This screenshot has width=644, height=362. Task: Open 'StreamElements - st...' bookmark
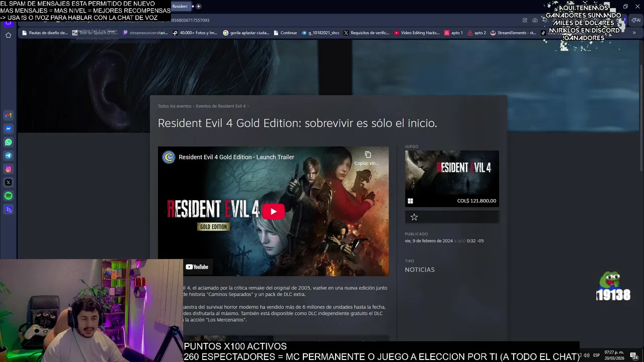[x=513, y=33]
